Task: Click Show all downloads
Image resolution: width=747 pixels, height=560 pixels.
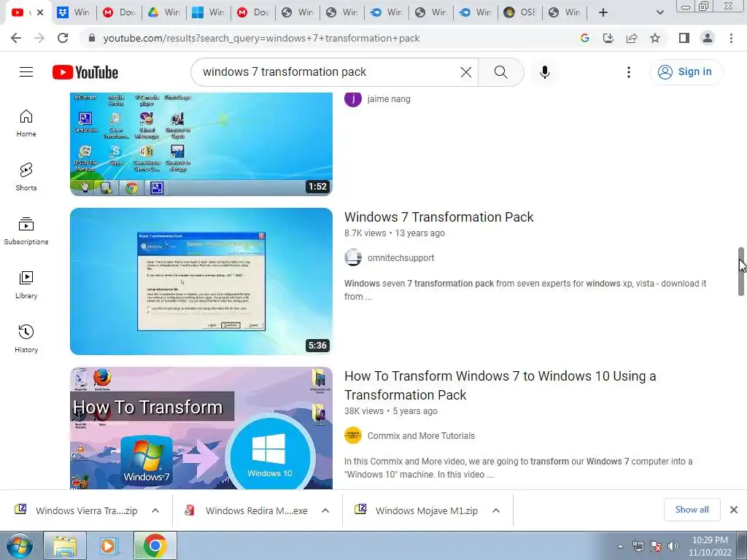Action: (692, 510)
